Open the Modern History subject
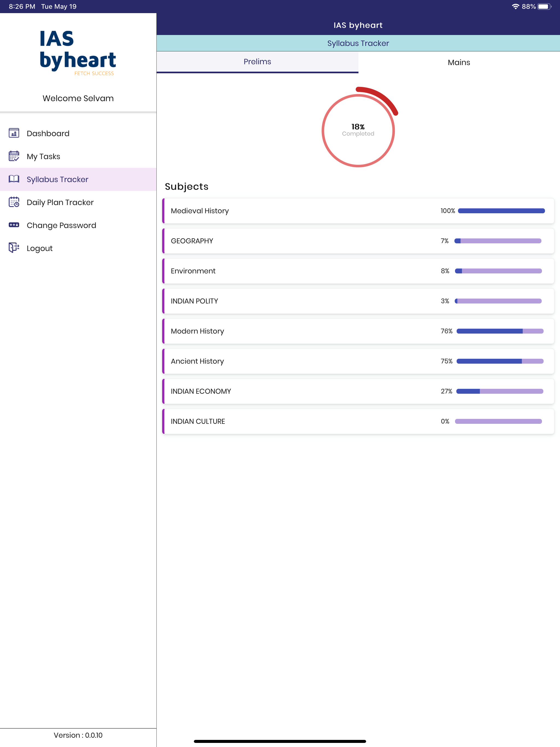Screen dimensions: 560x747 pyautogui.click(x=358, y=331)
